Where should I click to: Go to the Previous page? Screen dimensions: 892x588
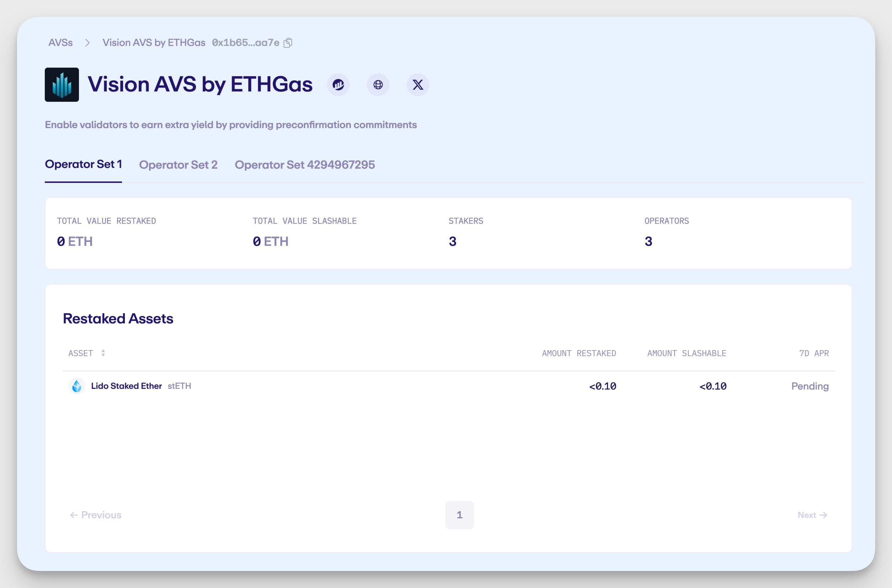click(96, 515)
